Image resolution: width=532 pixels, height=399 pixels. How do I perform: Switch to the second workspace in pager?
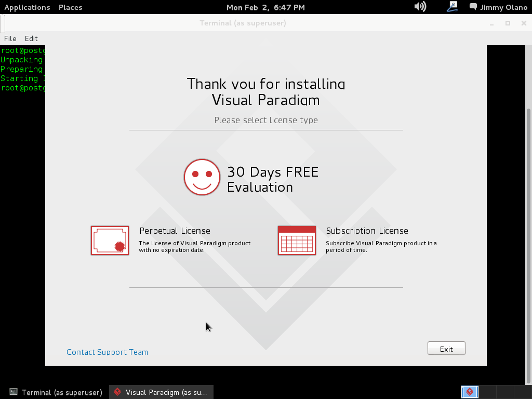coord(487,392)
